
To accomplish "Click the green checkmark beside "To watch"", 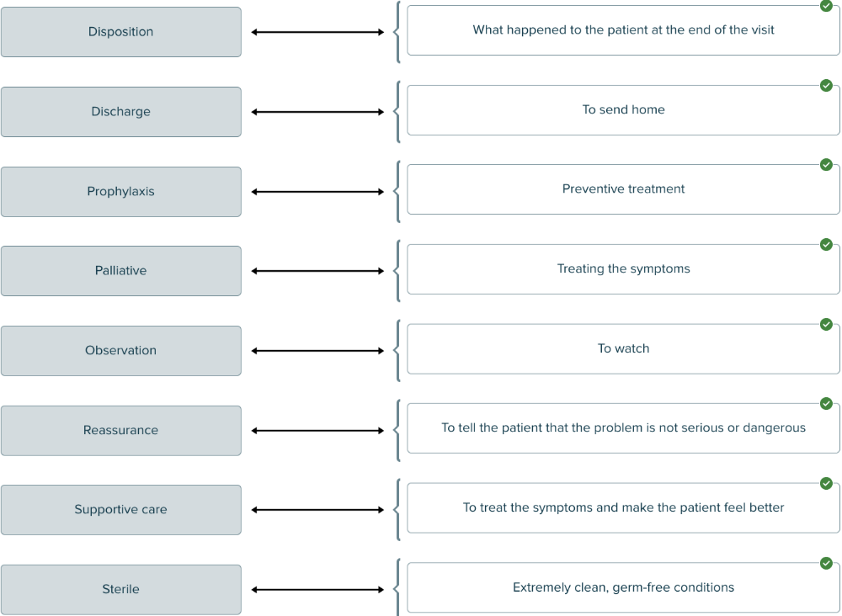I will tap(826, 324).
